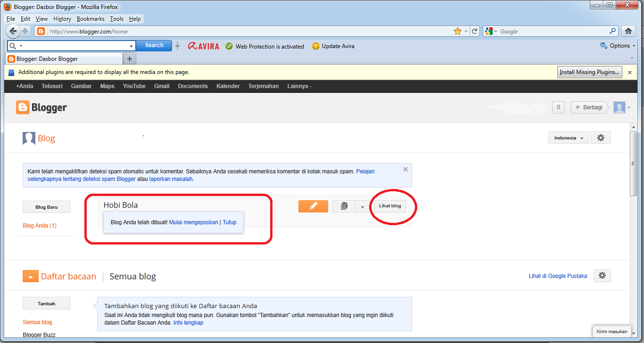644x343 pixels.
Task: Click the Blog Baru button
Action: (x=47, y=207)
